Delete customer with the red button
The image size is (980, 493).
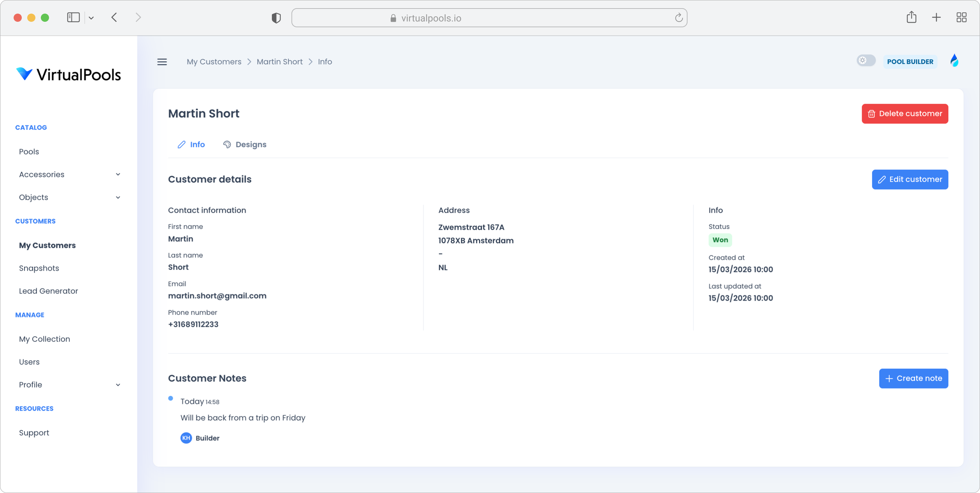coord(905,114)
